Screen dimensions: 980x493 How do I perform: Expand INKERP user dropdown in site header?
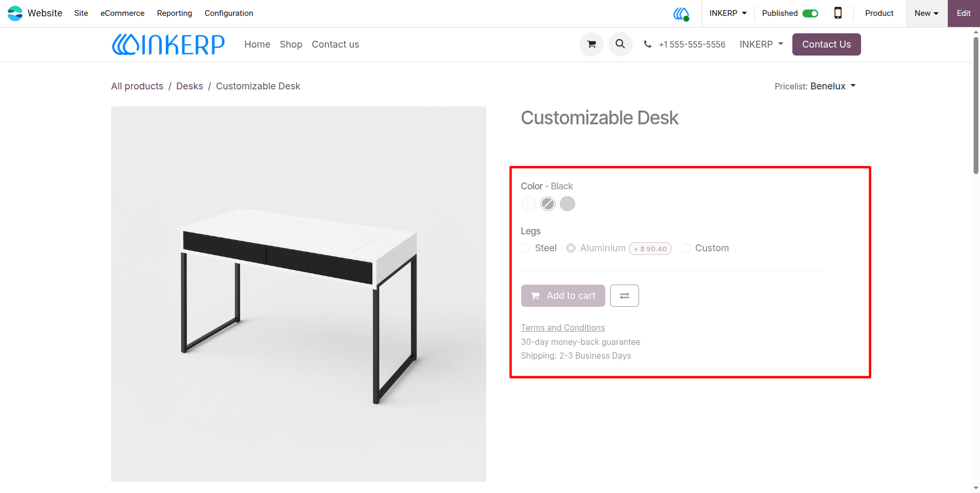click(x=761, y=44)
